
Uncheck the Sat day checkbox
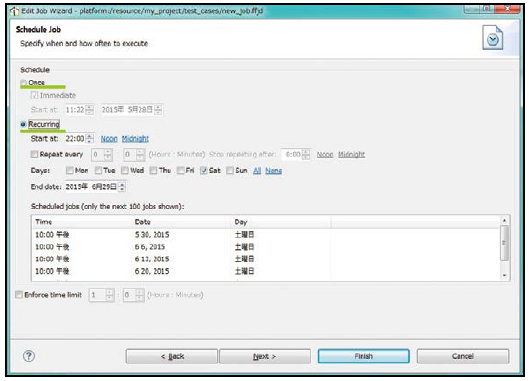coord(203,170)
